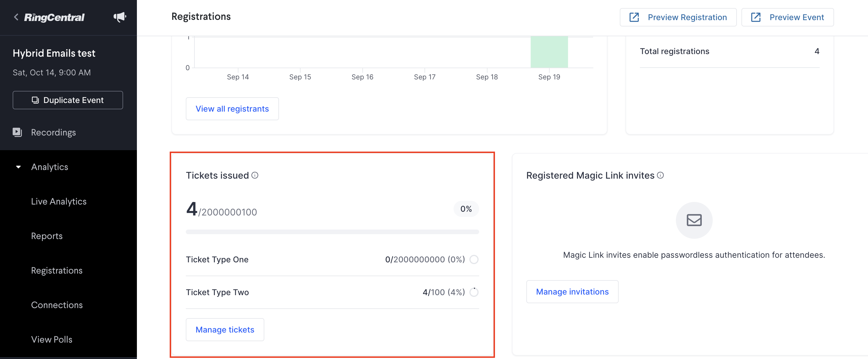Screen dimensions: 868x359
Task: Open Live Analytics
Action: tap(59, 202)
